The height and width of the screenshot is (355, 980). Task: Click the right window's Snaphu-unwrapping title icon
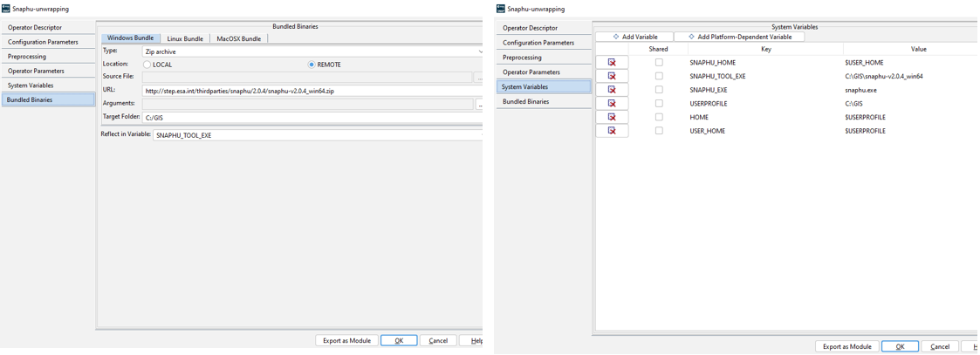(x=500, y=9)
